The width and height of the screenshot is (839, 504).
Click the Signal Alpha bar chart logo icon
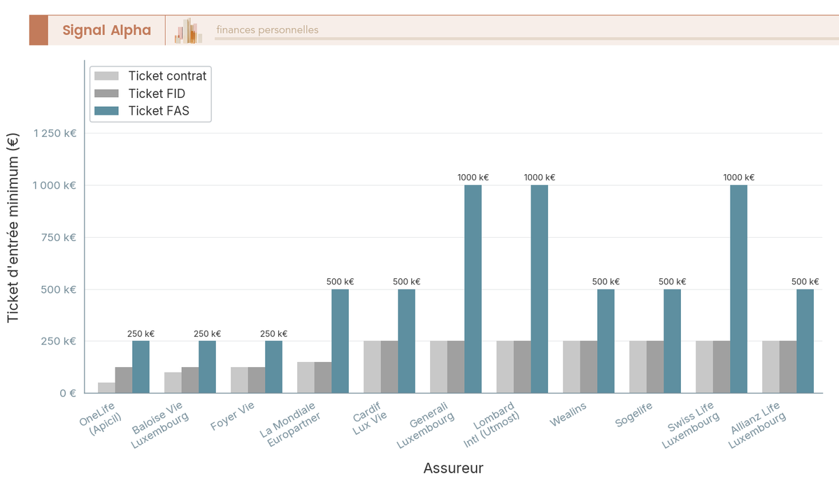(x=187, y=30)
